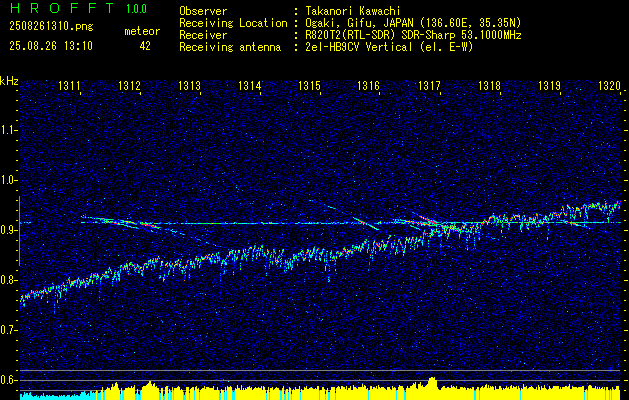Click time marker 1320
Viewport: 629px width, 400px height.
coord(609,85)
